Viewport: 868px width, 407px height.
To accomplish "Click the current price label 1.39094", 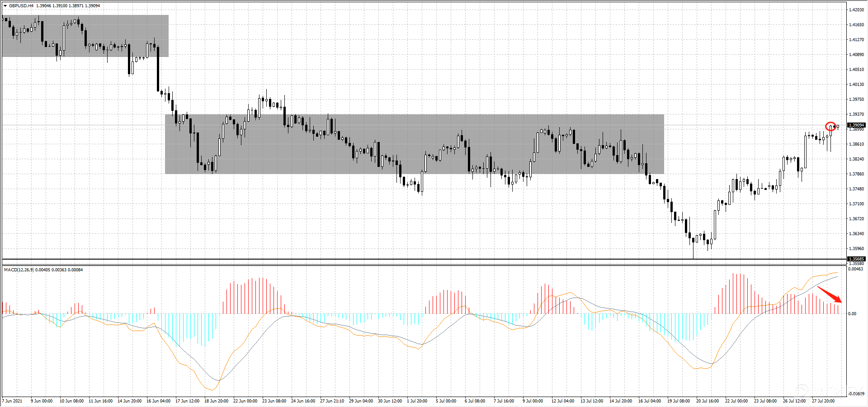I will tap(856, 125).
